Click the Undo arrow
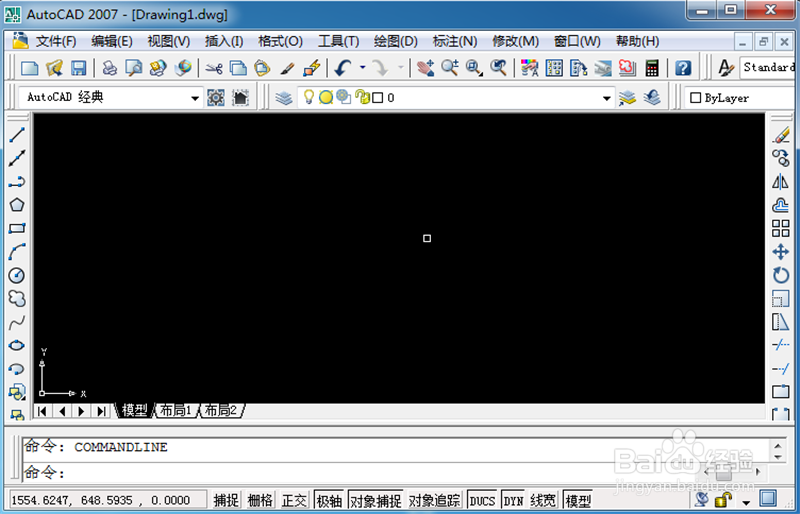This screenshot has width=800, height=514. pos(343,68)
